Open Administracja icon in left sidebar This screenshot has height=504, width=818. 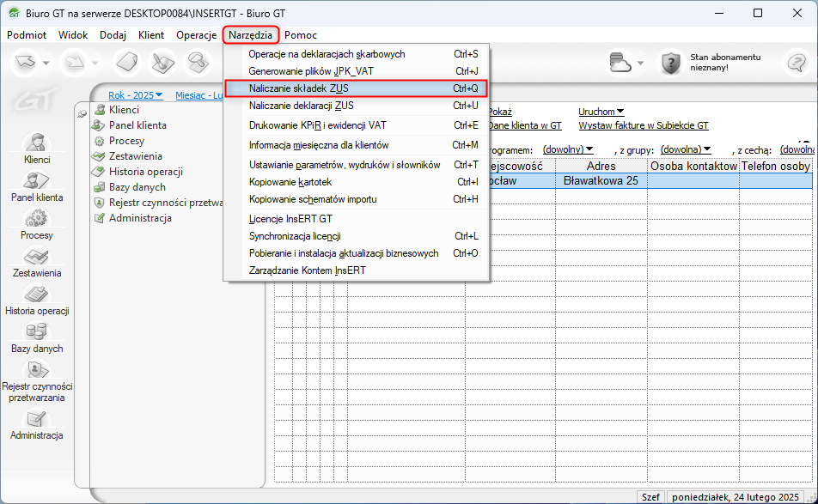click(x=36, y=418)
